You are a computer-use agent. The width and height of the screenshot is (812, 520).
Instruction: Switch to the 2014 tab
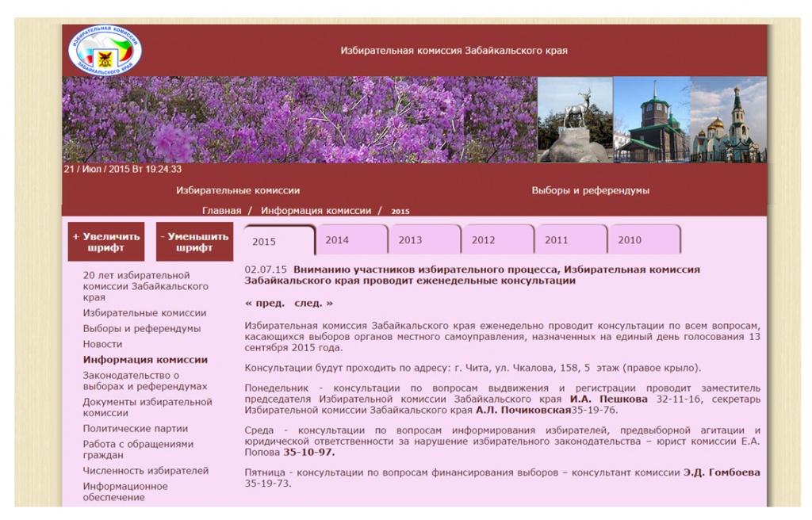tap(337, 240)
